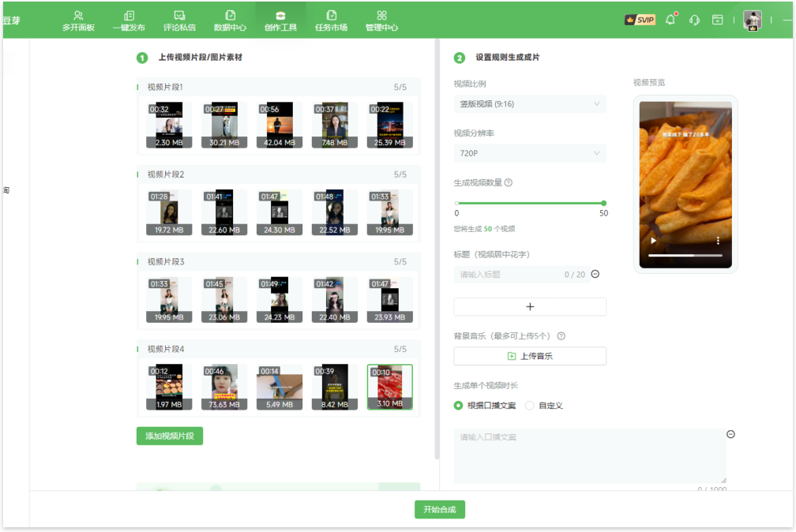Click the SVIP membership badge
The width and height of the screenshot is (796, 532).
pyautogui.click(x=640, y=20)
